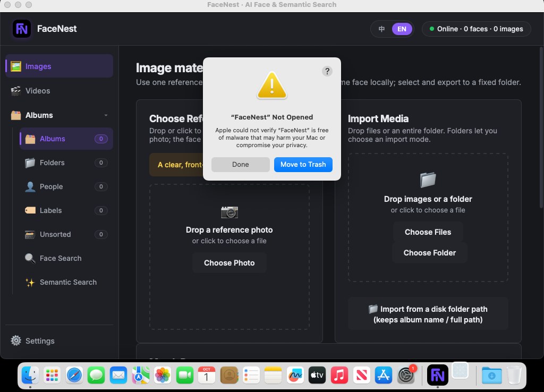544x392 pixels.
Task: Click the camera icon in reference drop zone
Action: [229, 212]
